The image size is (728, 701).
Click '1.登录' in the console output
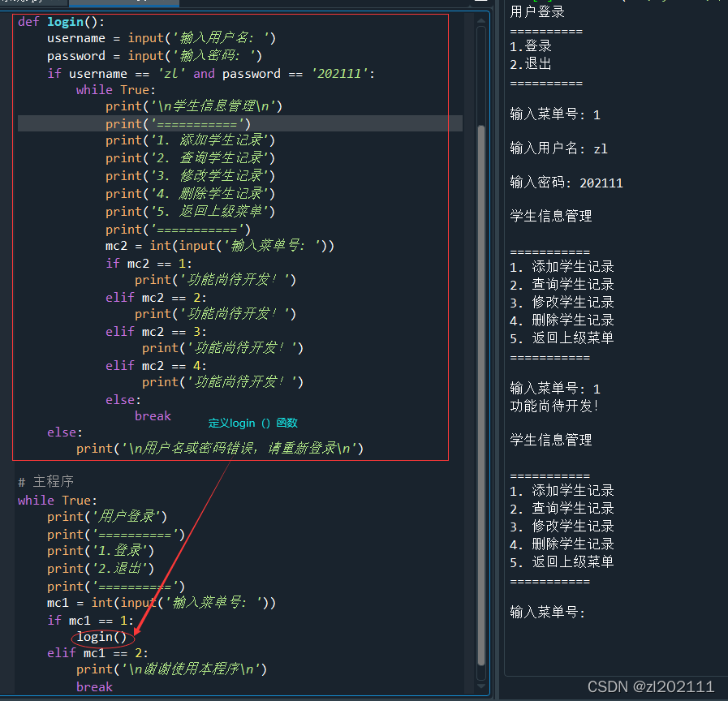531,46
